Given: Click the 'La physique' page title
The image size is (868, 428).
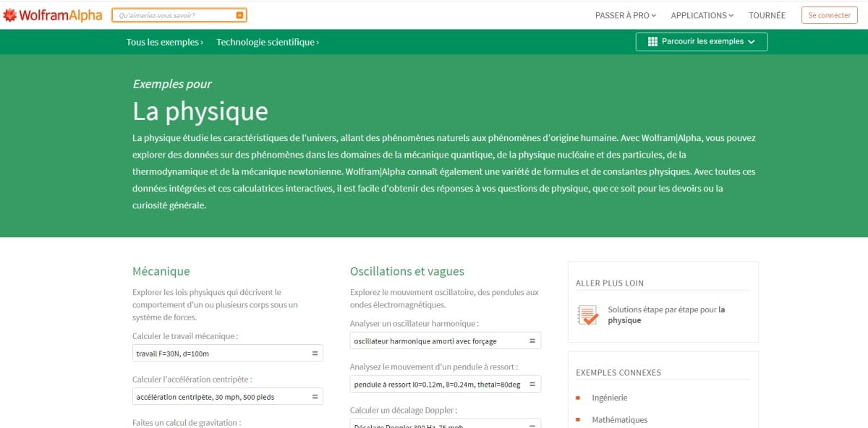Looking at the screenshot, I should point(200,111).
